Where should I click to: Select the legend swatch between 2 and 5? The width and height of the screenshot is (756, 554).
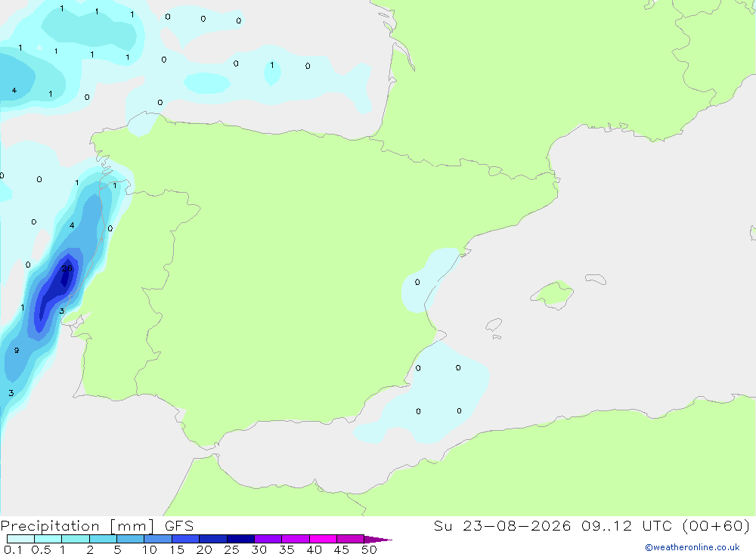(x=103, y=539)
